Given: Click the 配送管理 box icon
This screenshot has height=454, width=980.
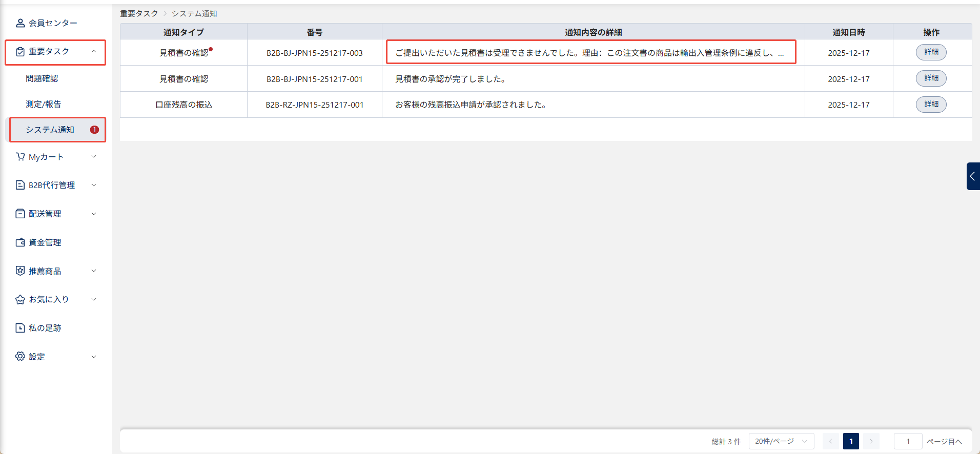Looking at the screenshot, I should 21,214.
